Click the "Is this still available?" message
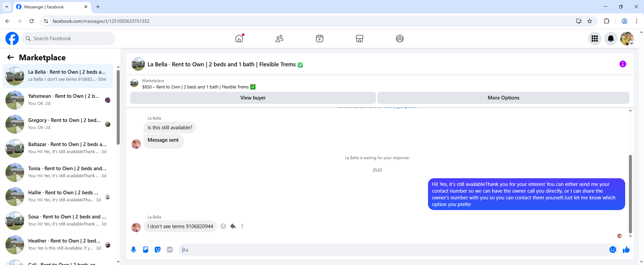The image size is (644, 265). pos(170,128)
